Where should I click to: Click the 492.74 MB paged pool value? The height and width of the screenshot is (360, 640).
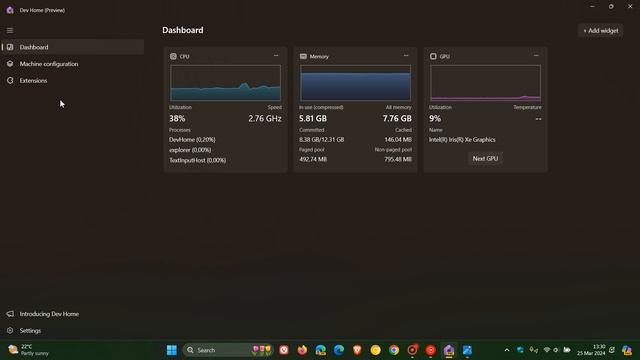[x=313, y=159]
